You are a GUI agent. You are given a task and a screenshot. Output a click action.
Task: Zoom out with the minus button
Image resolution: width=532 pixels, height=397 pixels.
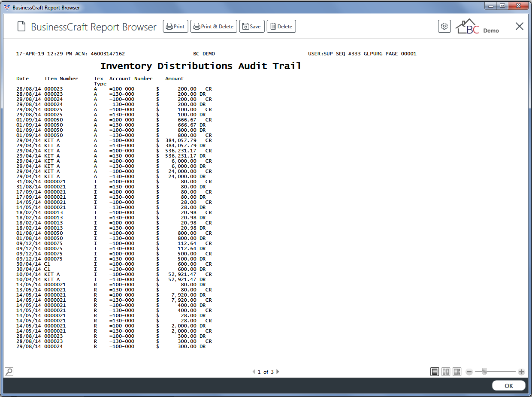pyautogui.click(x=469, y=372)
